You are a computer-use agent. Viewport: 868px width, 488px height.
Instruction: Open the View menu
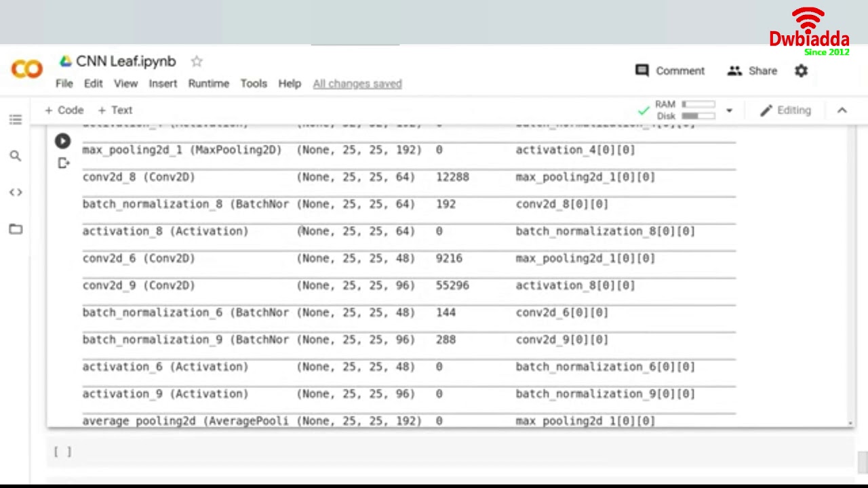[x=125, y=83]
